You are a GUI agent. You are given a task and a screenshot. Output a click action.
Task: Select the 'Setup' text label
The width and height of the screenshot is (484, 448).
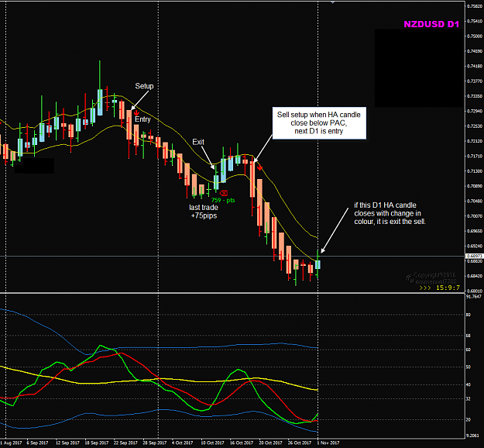point(144,86)
